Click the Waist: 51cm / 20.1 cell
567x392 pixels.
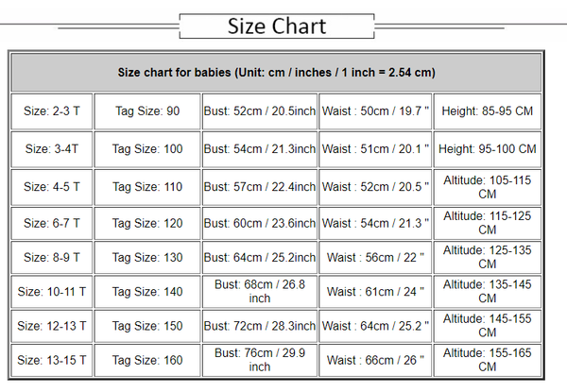point(375,149)
